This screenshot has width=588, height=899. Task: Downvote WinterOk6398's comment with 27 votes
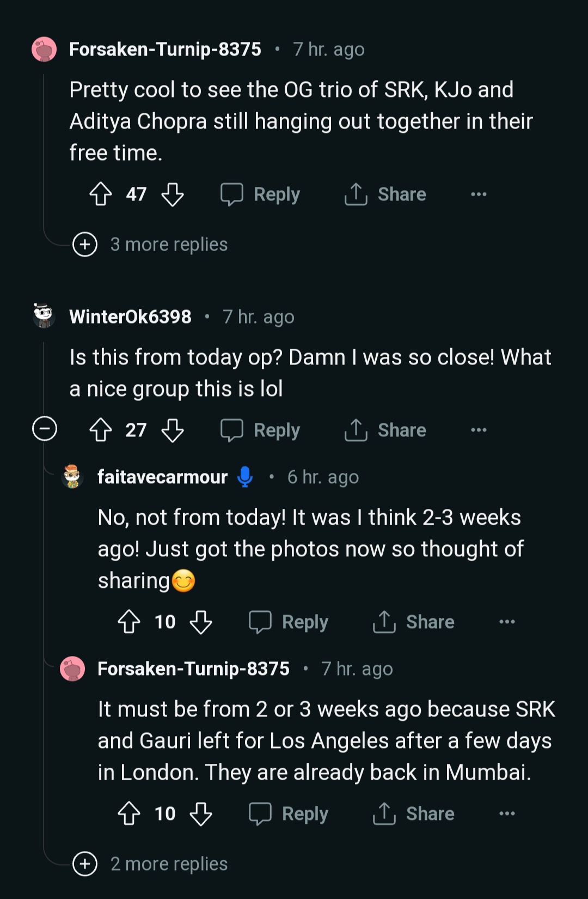coord(173,430)
